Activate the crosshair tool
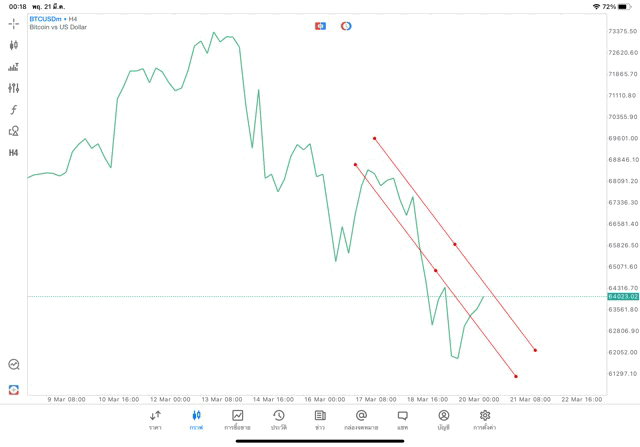 14,23
